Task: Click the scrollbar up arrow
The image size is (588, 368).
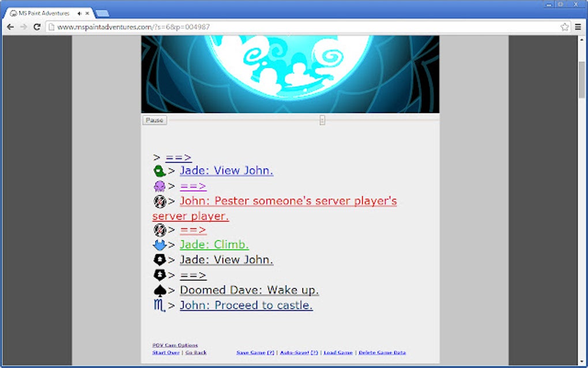Action: tap(582, 39)
